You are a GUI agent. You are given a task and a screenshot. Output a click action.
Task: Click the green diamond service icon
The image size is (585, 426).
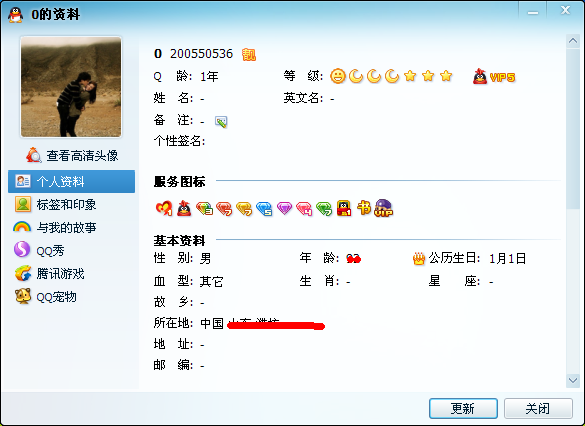pos(324,209)
